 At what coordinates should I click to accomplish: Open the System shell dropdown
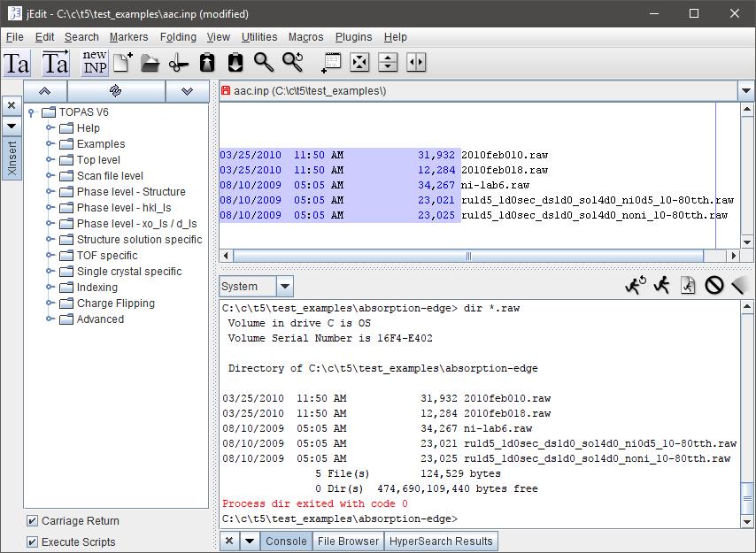284,287
